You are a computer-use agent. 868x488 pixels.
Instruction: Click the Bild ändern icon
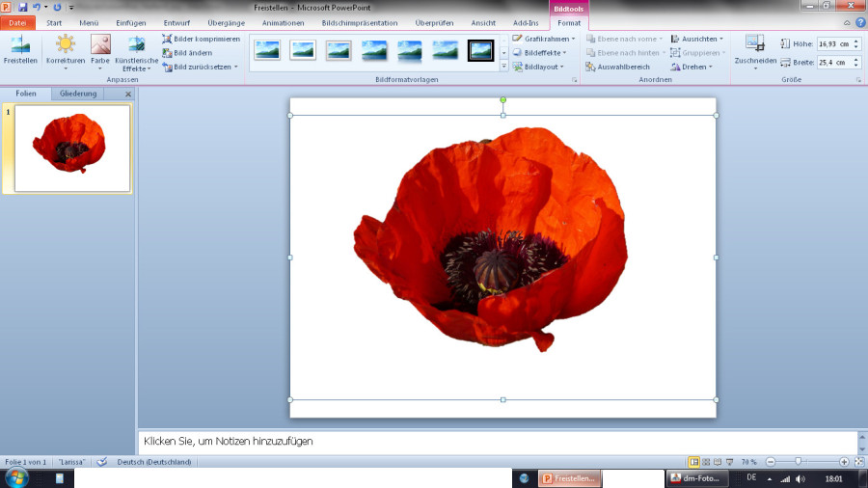tap(167, 53)
